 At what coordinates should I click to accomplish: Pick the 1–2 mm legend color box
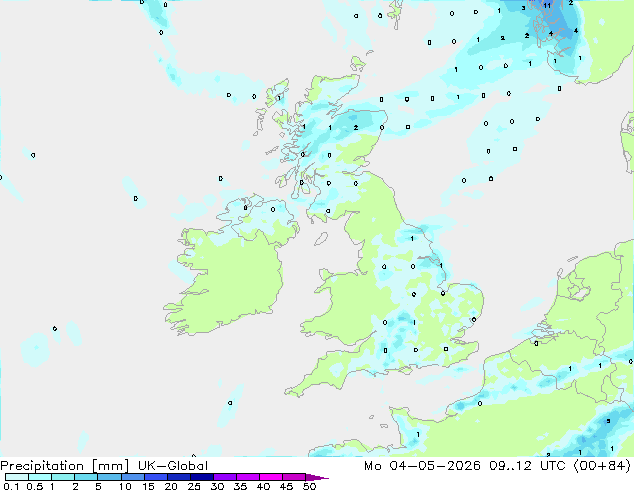click(63, 477)
